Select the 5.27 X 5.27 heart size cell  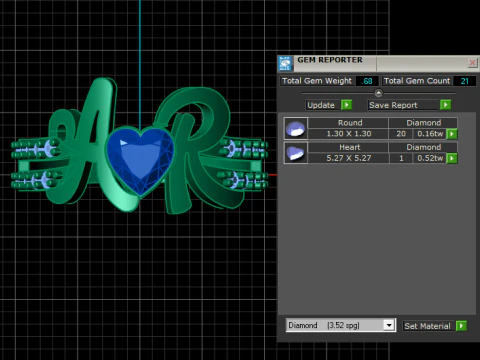tap(348, 158)
